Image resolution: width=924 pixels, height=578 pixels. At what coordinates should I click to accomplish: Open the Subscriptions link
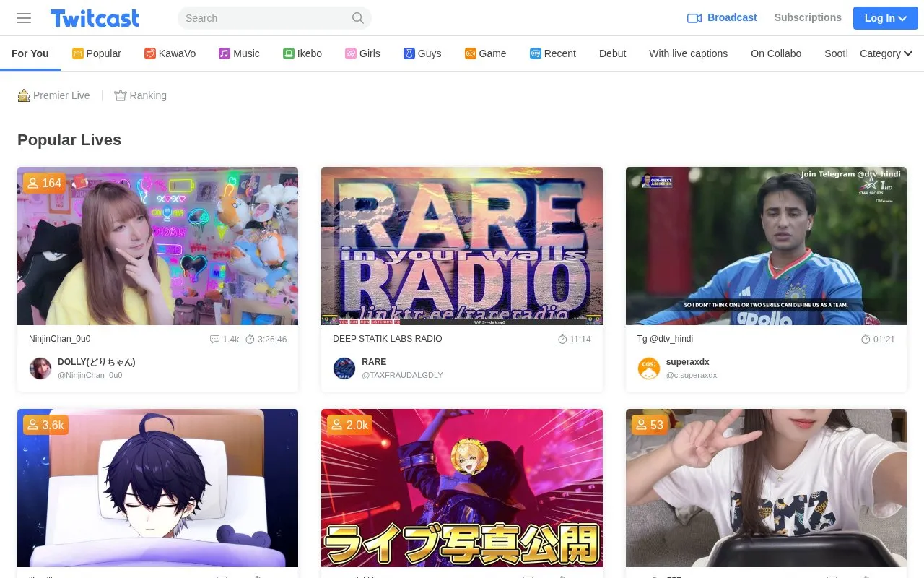coord(808,17)
